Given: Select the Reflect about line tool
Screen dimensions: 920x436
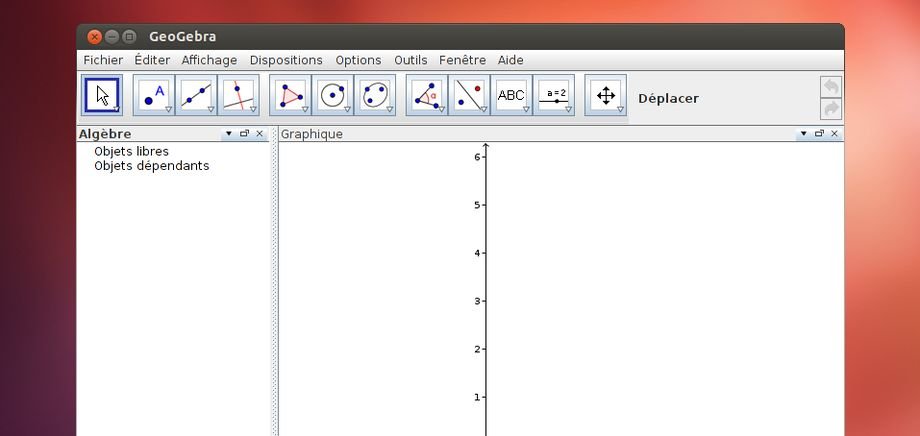Looking at the screenshot, I should click(x=468, y=96).
